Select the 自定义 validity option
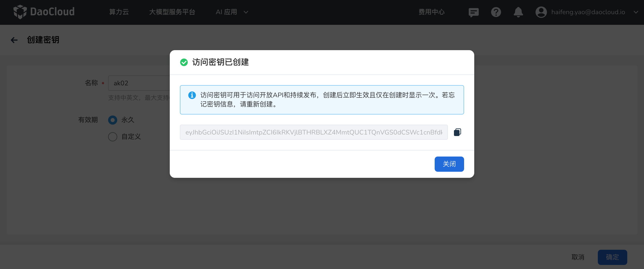The width and height of the screenshot is (644, 269). 113,137
